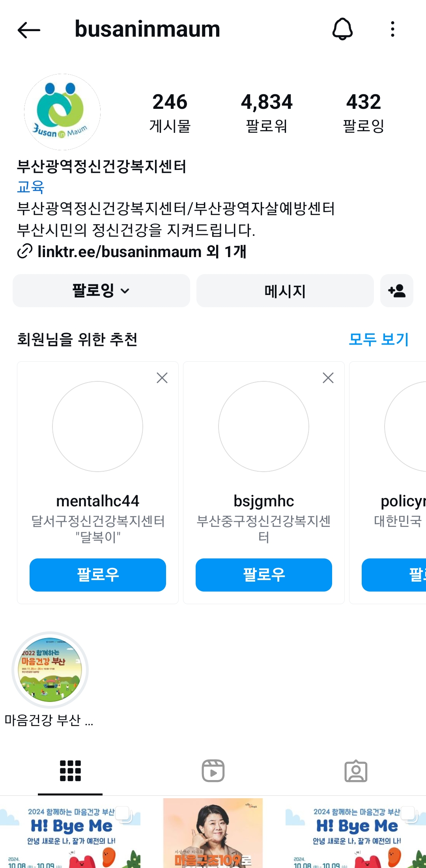Tap the back arrow icon

click(x=29, y=30)
